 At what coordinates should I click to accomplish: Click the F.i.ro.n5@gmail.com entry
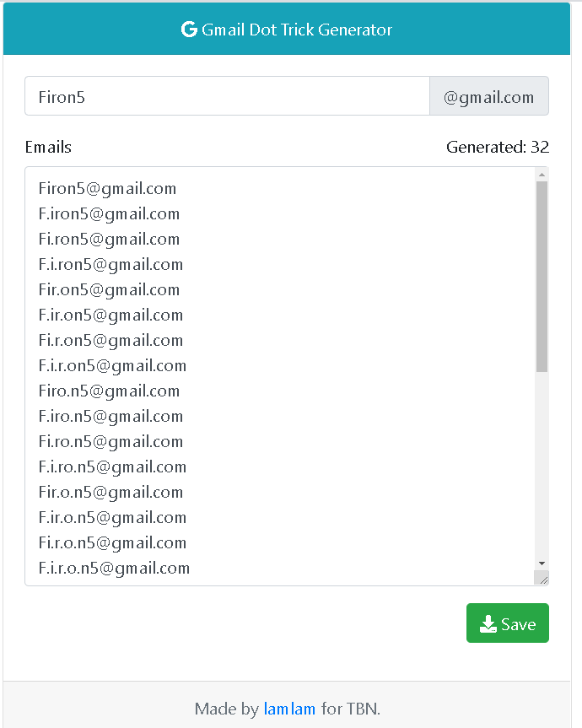(x=112, y=466)
